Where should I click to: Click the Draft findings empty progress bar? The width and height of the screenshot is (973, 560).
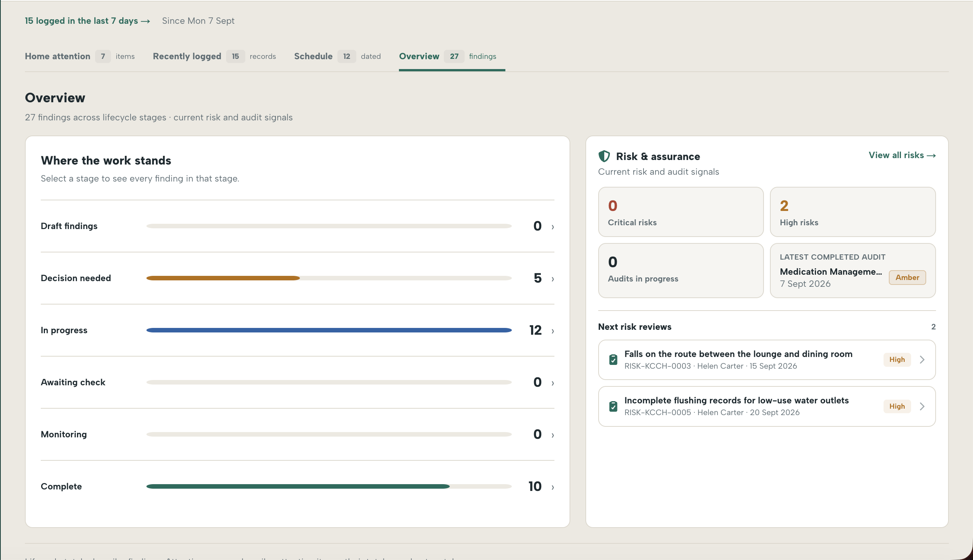tap(329, 226)
